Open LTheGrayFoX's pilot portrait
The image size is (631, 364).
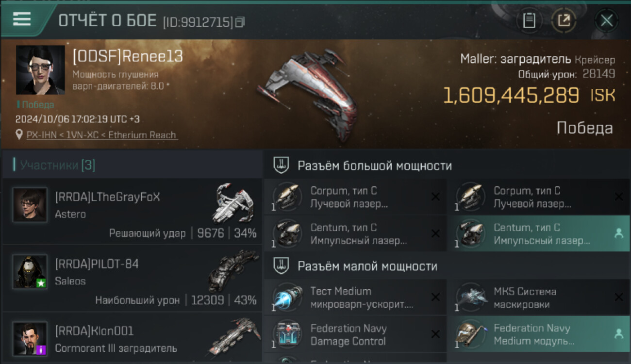coord(30,205)
